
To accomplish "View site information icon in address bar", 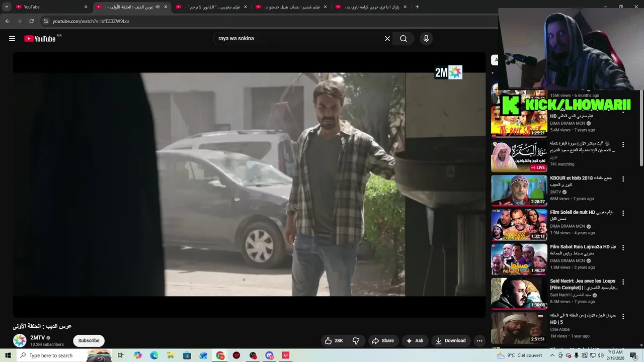I will [46, 21].
